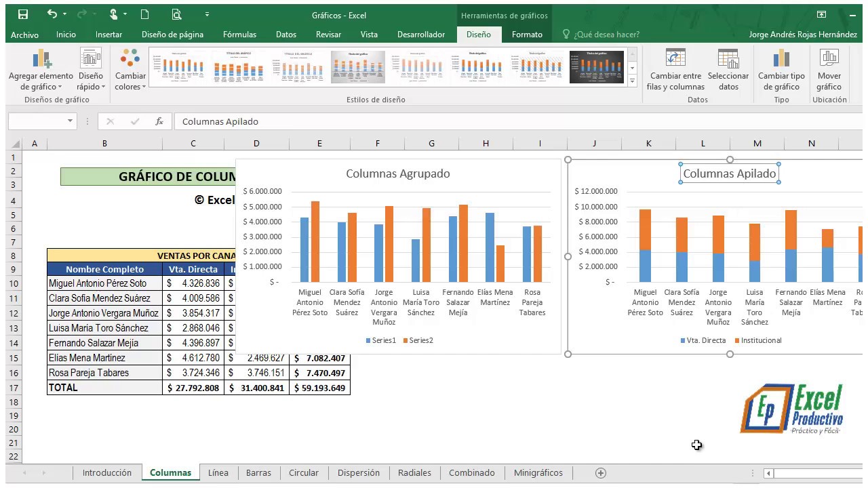868x488 pixels.
Task: Click Series2 legend entry in grouped chart
Action: coord(418,340)
